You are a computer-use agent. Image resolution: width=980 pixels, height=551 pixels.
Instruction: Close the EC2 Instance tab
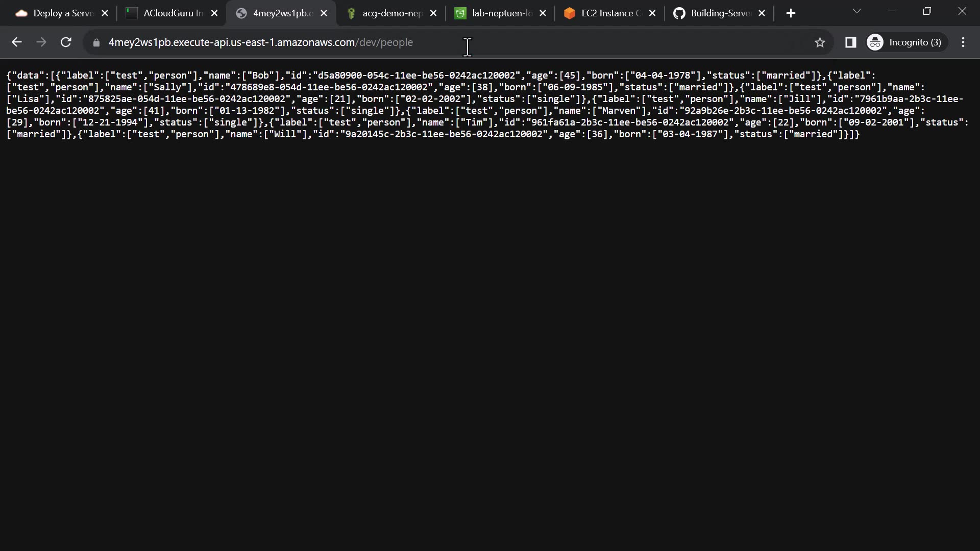pos(652,13)
